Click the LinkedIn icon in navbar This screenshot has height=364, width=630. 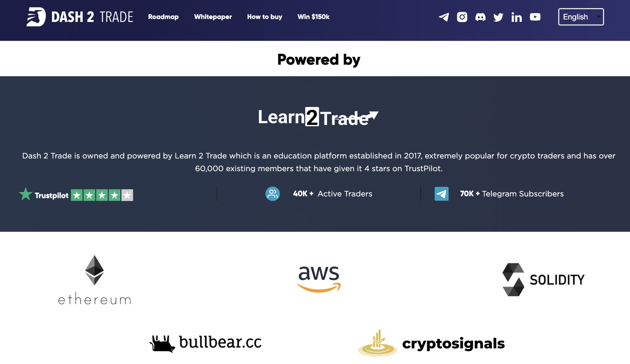(x=516, y=16)
